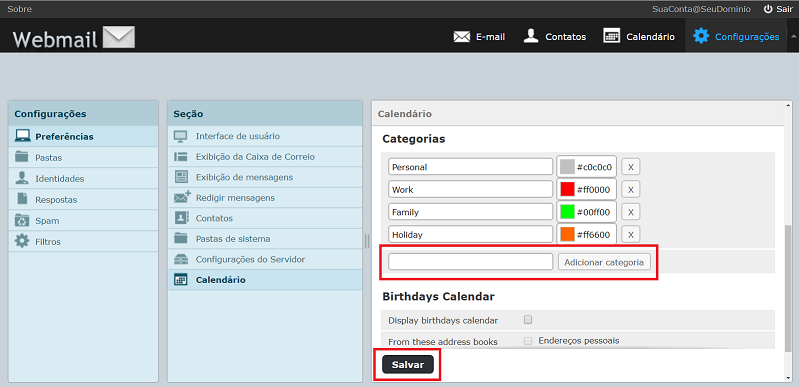Select Identidades person icon
Image resolution: width=799 pixels, height=387 pixels.
(x=22, y=178)
